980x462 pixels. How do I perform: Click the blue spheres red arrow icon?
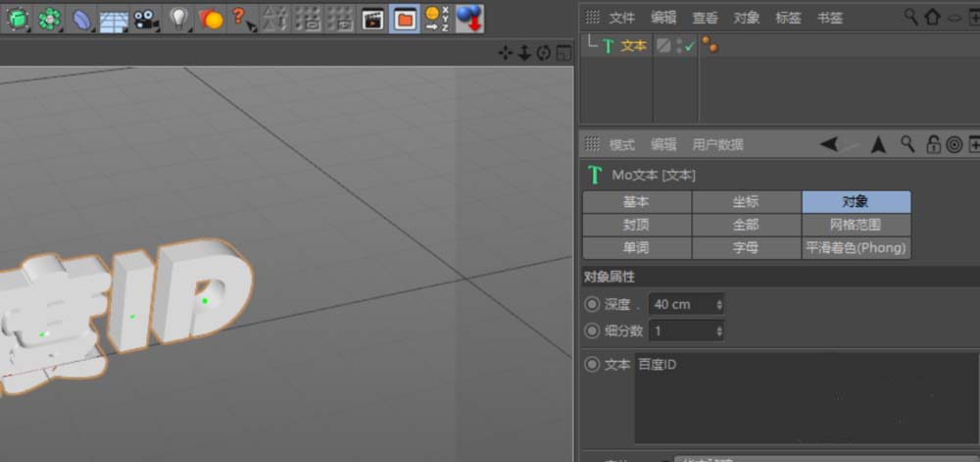[468, 19]
